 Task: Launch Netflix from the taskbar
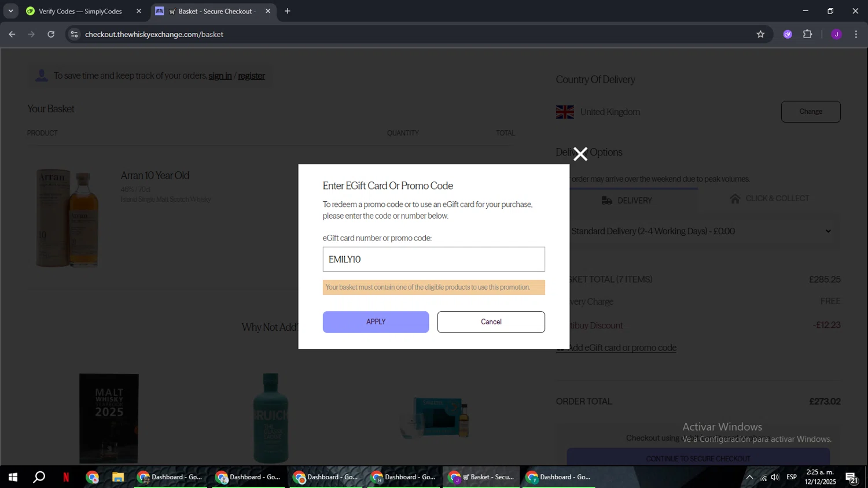[x=66, y=477]
